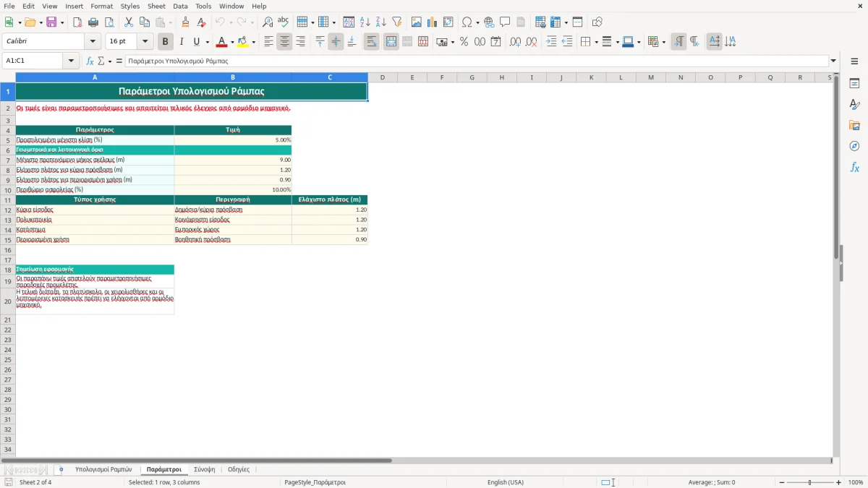Expand the font color dropdown arrow
Viewport: 868px width, 488px height.
coord(231,42)
